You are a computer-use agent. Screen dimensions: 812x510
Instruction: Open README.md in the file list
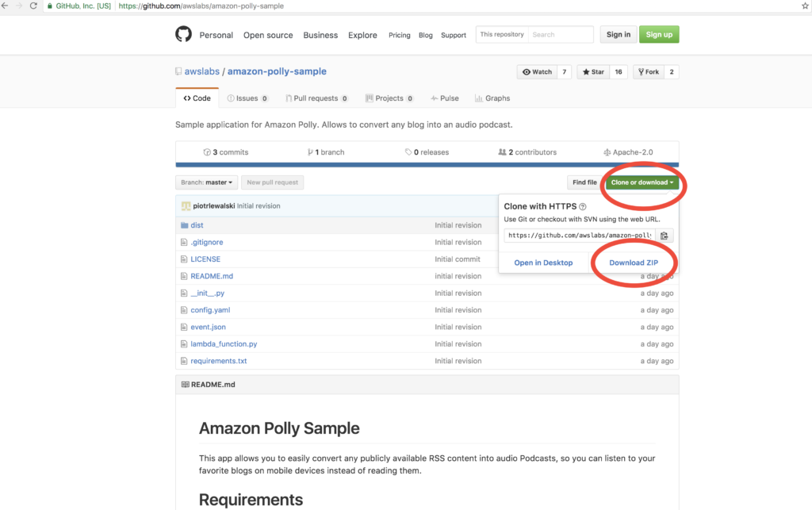pyautogui.click(x=212, y=276)
